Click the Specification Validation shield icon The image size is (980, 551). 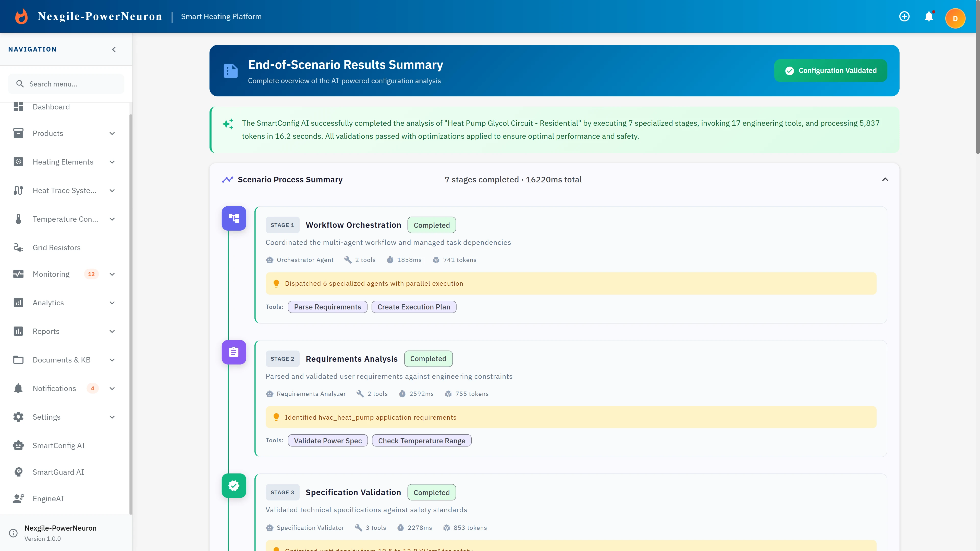[234, 486]
